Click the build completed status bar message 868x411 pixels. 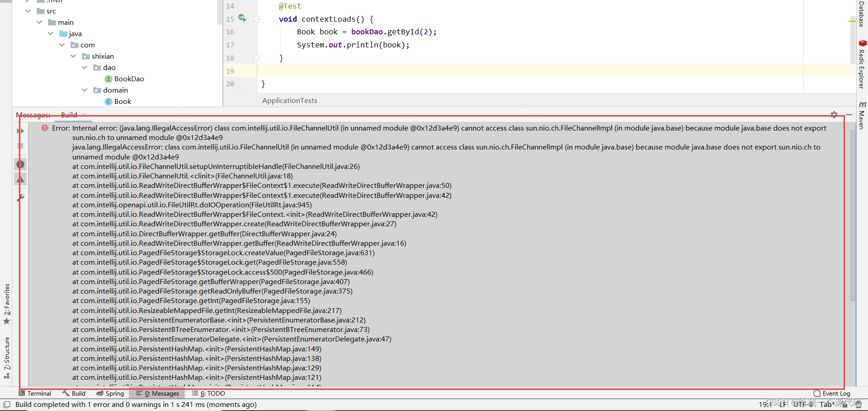click(x=136, y=405)
